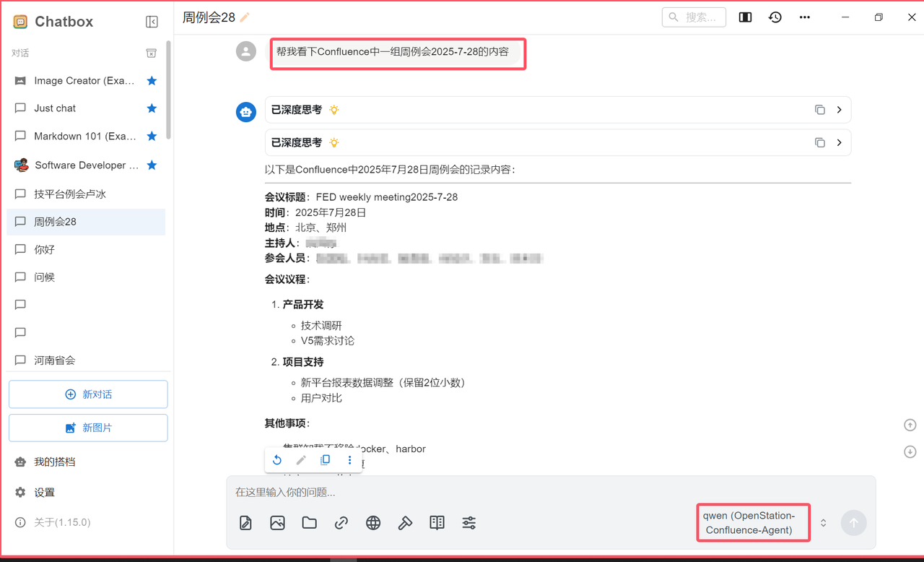Open the qwen OpenStation-Confluence-Agent model selector
924x562 pixels.
point(753,522)
